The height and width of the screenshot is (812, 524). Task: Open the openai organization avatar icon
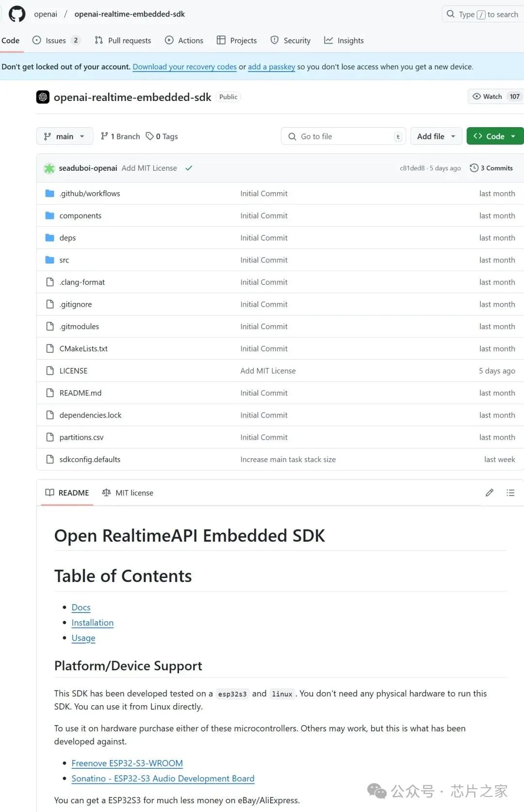pyautogui.click(x=43, y=97)
